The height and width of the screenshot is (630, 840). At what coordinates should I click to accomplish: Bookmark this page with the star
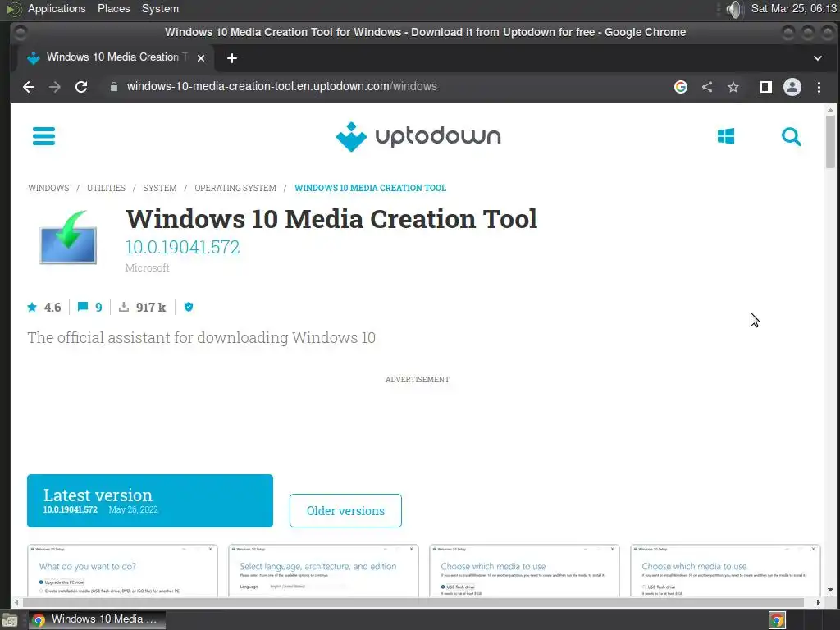[x=733, y=87]
